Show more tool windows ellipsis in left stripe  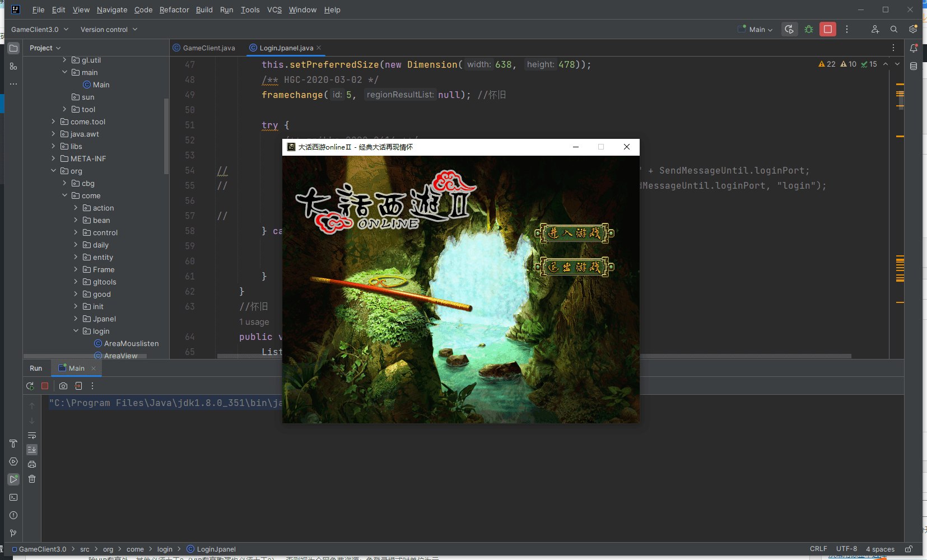[13, 84]
